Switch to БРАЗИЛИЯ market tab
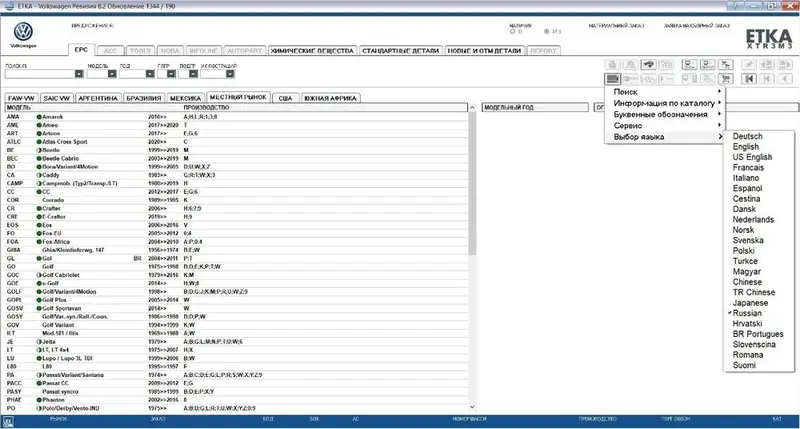The width and height of the screenshot is (800, 429). (x=144, y=98)
